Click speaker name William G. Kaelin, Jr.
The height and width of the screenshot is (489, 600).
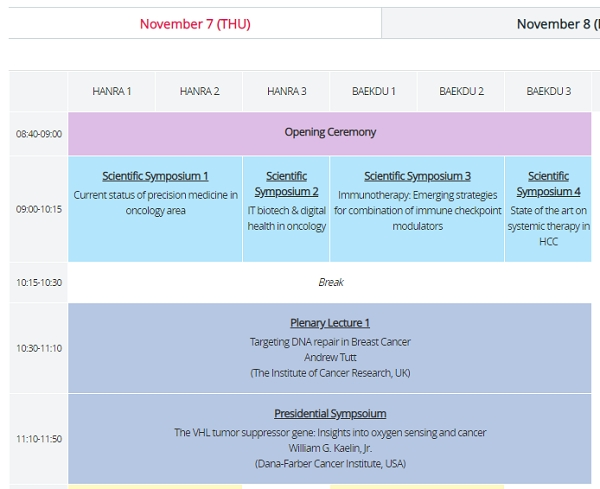tap(330, 448)
